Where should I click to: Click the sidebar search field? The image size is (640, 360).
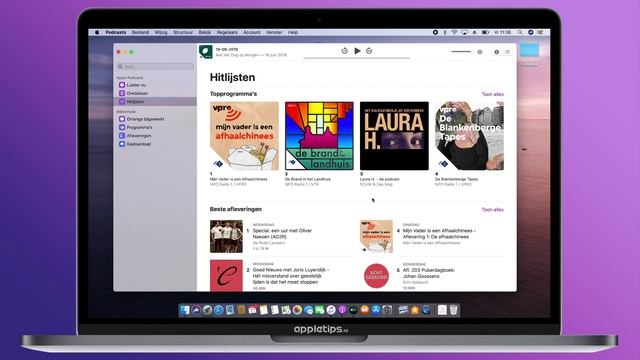coord(155,67)
